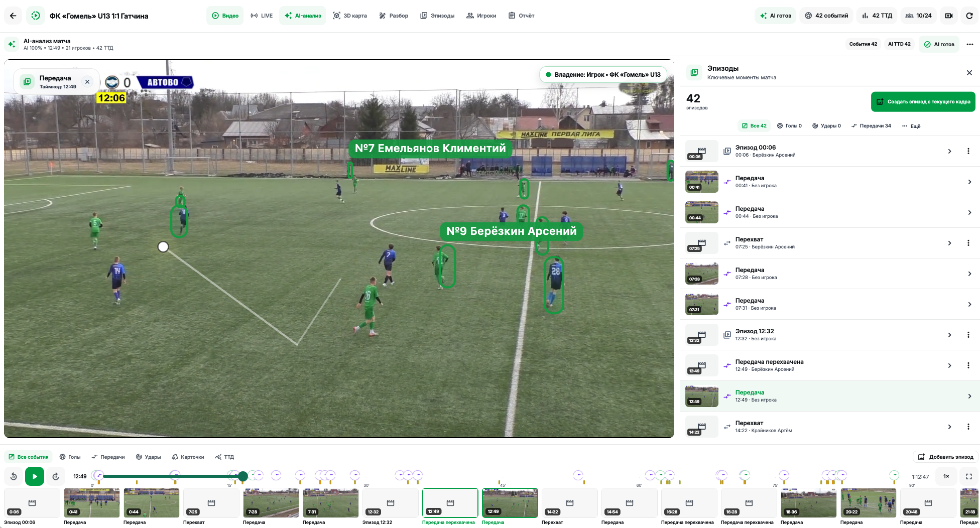The width and height of the screenshot is (980, 528).
Task: Close the Эпизоды panel
Action: [969, 73]
